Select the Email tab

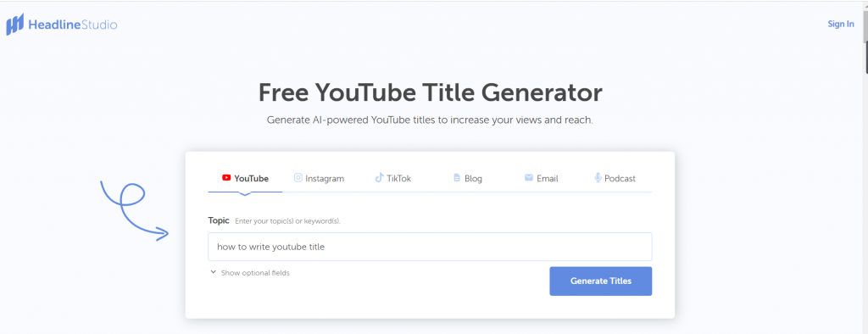pyautogui.click(x=542, y=178)
